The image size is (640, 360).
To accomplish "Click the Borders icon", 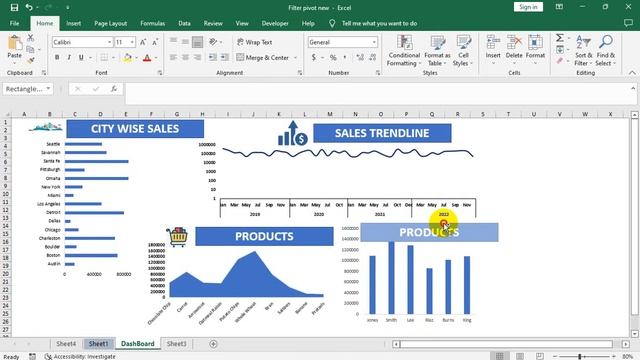I will pyautogui.click(x=104, y=58).
